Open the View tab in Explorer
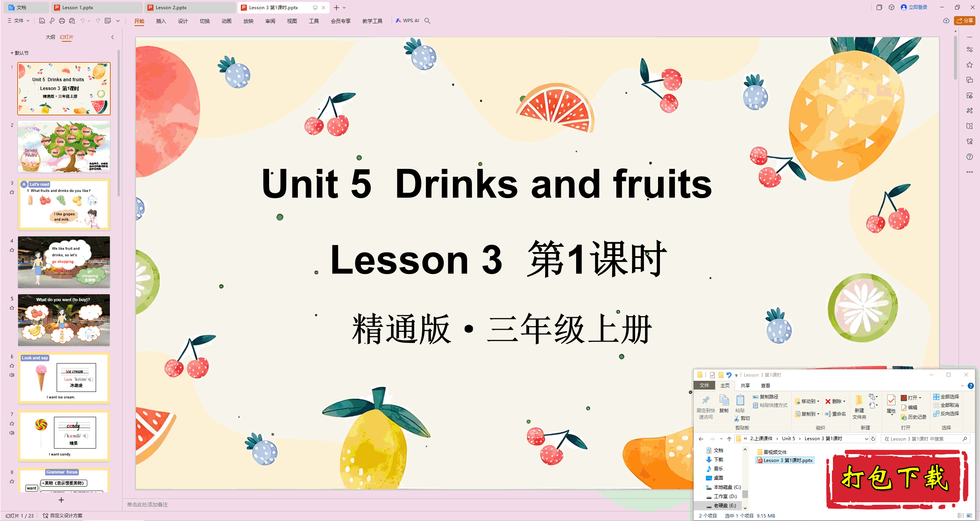 [766, 385]
